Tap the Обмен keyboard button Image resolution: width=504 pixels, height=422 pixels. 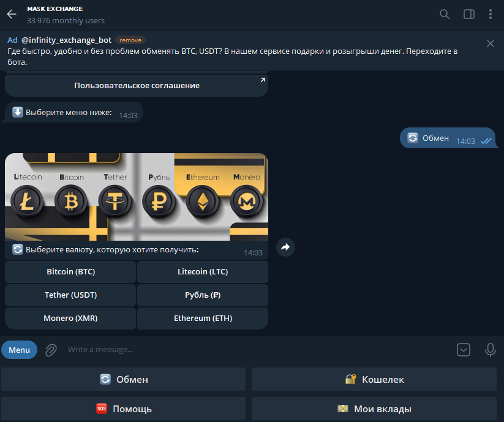(124, 380)
